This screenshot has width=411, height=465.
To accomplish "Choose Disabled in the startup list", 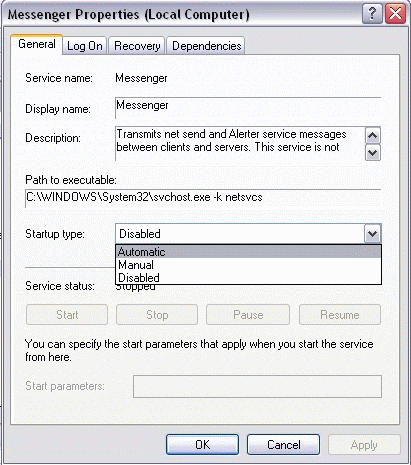I will tap(248, 278).
